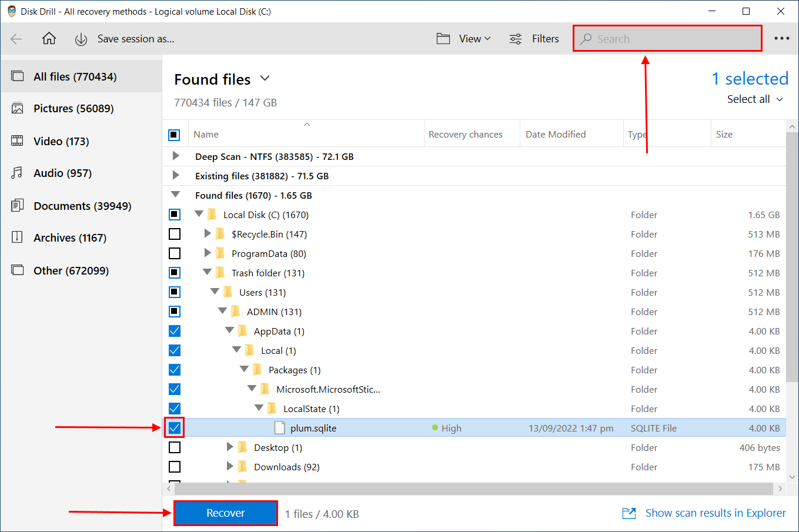The height and width of the screenshot is (532, 799).
Task: Select the Microsoft.MicrosoftStic... folder row
Action: pos(474,389)
